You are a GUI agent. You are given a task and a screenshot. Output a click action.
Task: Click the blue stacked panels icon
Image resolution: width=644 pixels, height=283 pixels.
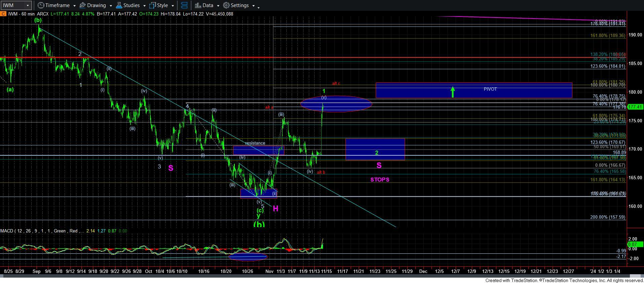coord(184,5)
